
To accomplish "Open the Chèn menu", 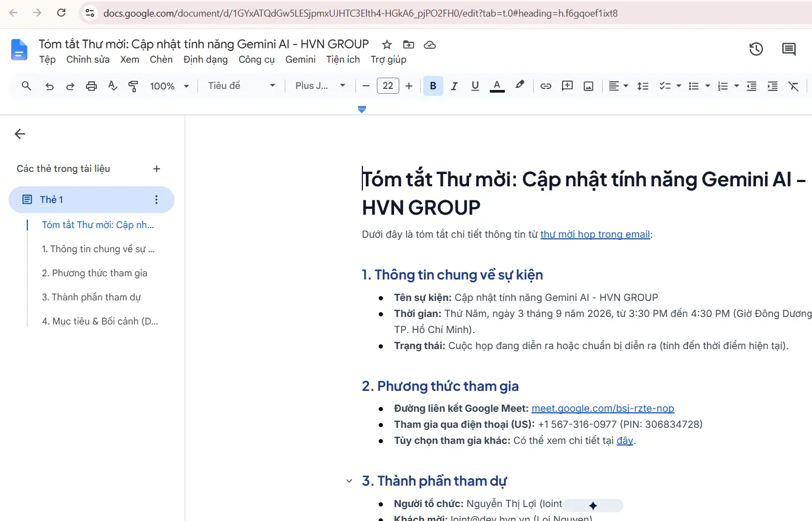I will [x=161, y=59].
